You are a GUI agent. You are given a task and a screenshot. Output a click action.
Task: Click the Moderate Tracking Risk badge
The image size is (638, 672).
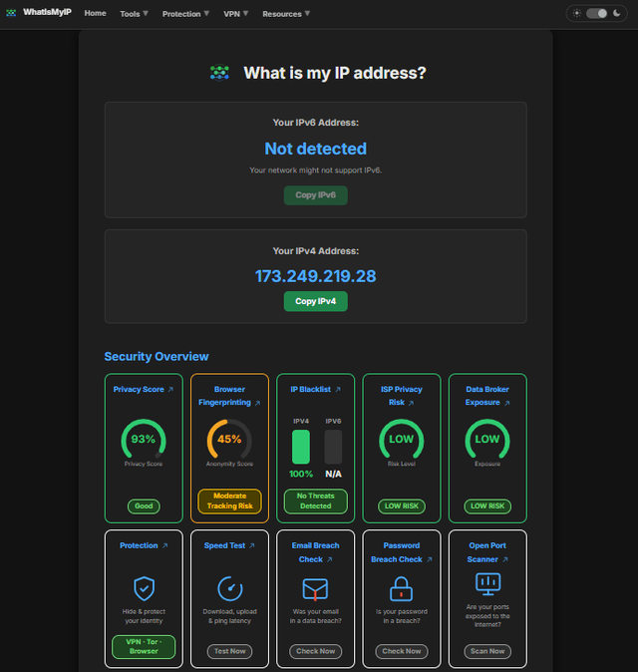coord(229,501)
